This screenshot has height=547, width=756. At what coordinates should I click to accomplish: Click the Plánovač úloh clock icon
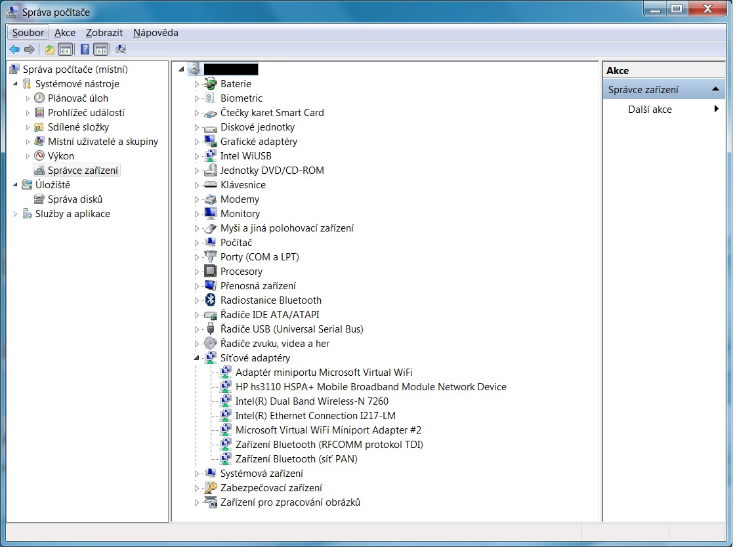coord(39,98)
